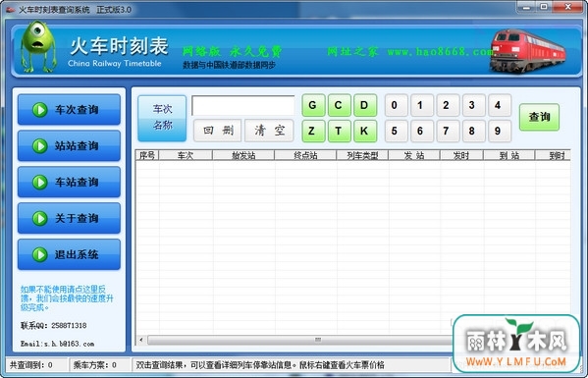588x378 pixels.
Task: Focus the train number input field
Action: [x=243, y=105]
